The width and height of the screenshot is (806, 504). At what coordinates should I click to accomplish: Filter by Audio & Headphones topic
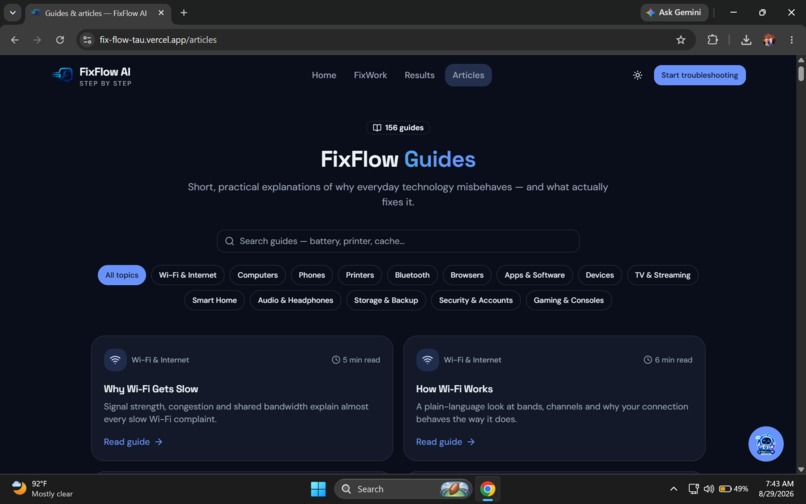296,300
